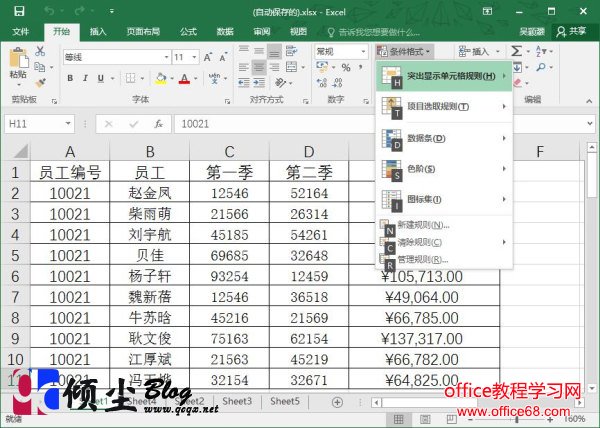The width and height of the screenshot is (600, 428).
Task: Click Merge and Center icon
Action: click(x=292, y=67)
